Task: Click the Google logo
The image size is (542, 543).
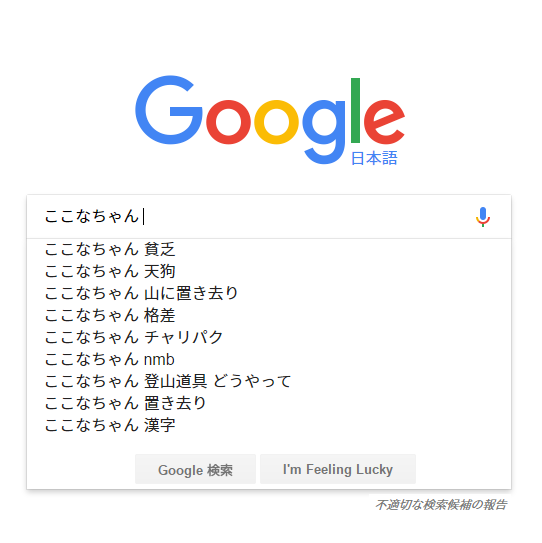Action: [270, 119]
